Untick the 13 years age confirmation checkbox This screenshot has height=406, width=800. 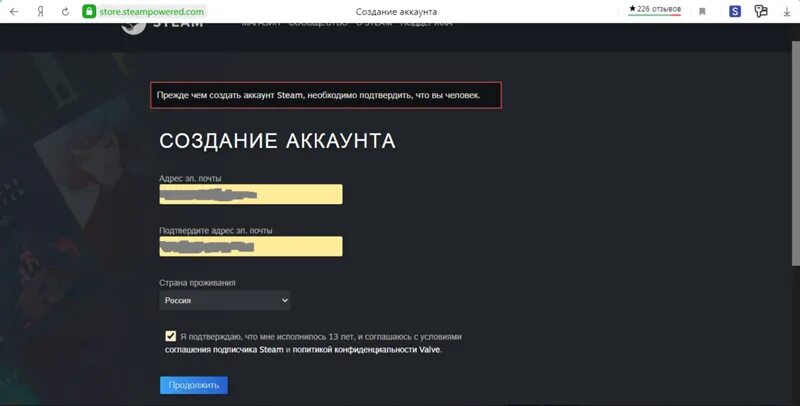point(170,336)
